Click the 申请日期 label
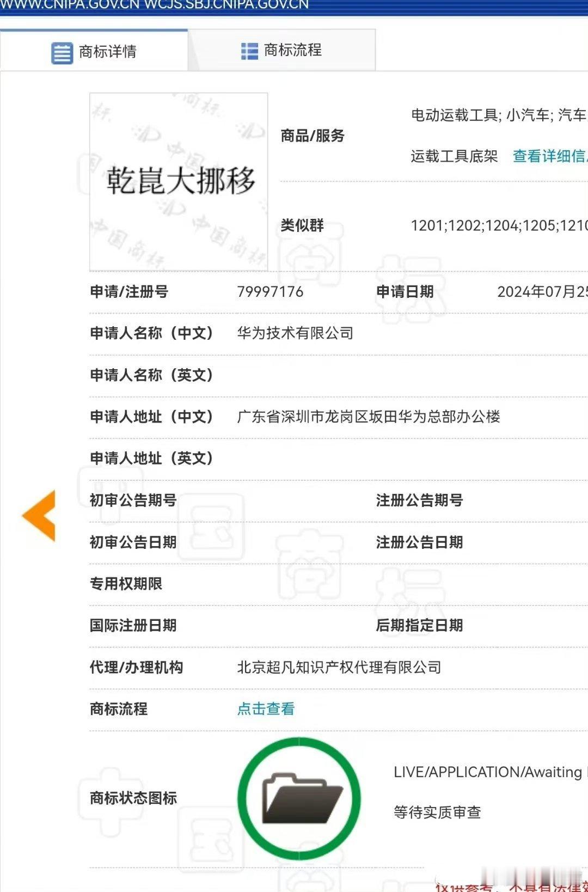Image resolution: width=588 pixels, height=892 pixels. pyautogui.click(x=405, y=292)
